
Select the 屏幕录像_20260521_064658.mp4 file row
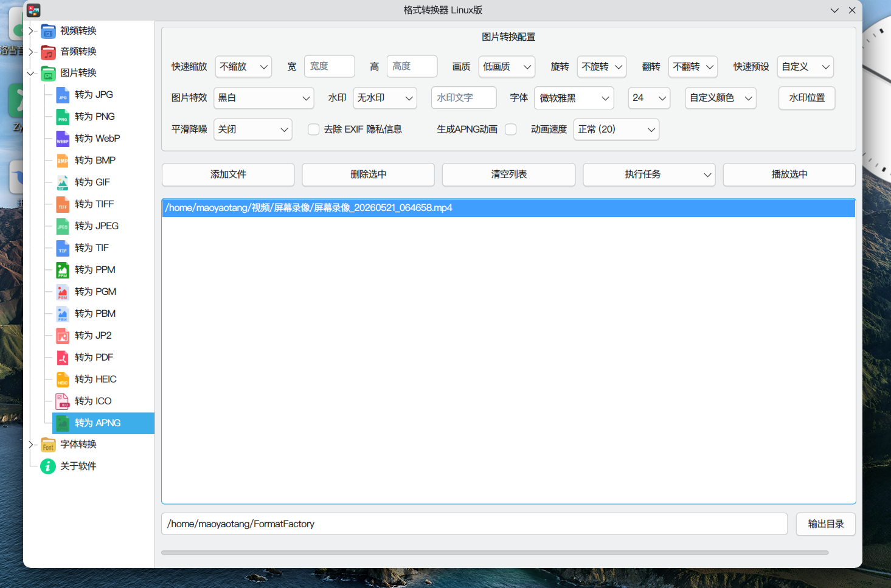tap(508, 208)
